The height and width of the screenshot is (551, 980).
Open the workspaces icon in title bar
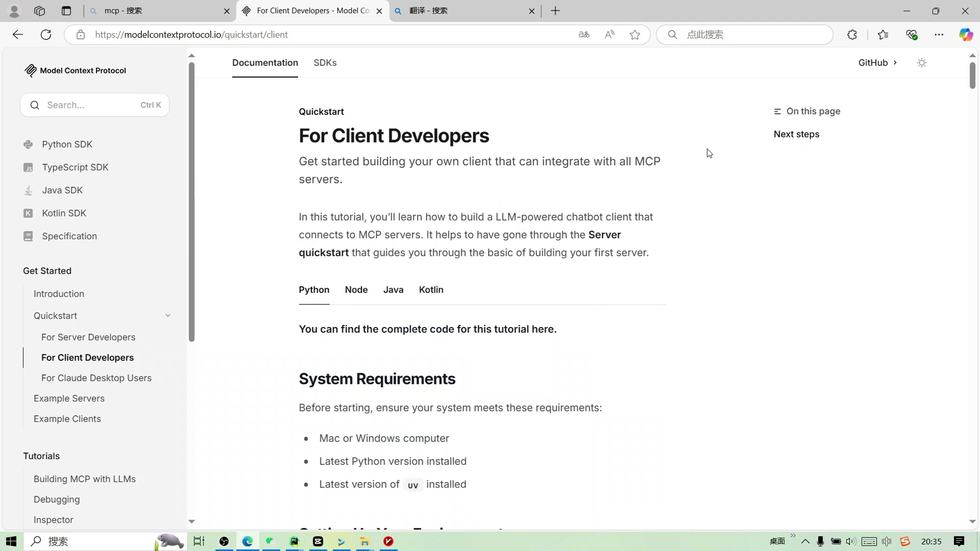[x=40, y=11]
